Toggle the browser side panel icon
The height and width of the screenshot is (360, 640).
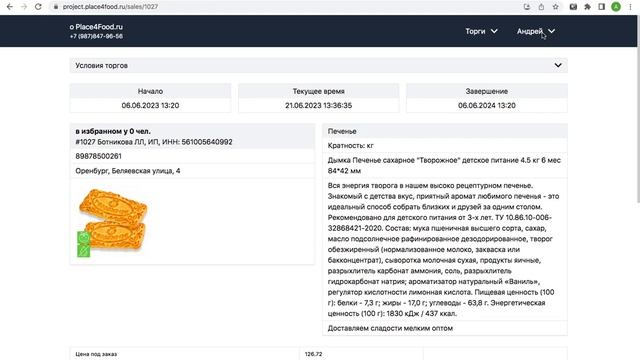(602, 7)
